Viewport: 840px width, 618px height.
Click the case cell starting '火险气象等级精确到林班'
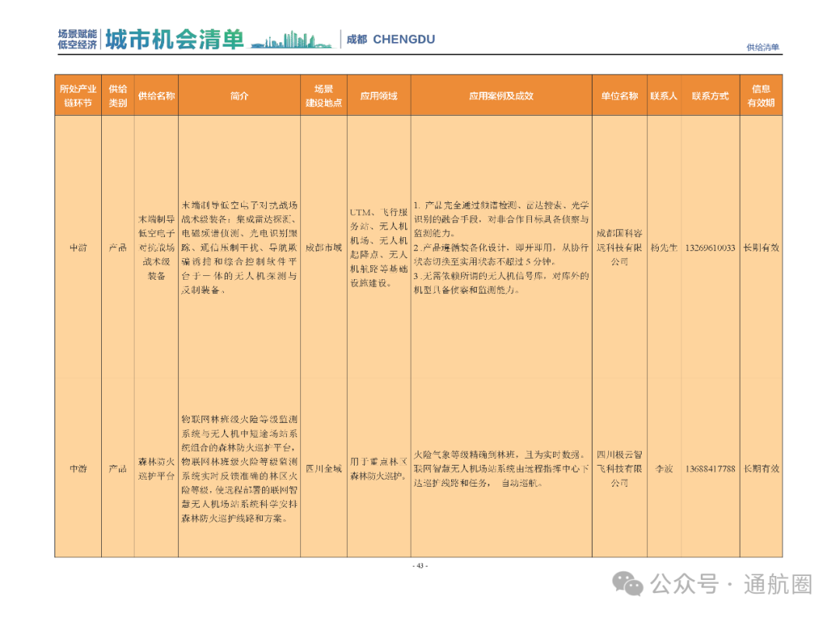(502, 469)
